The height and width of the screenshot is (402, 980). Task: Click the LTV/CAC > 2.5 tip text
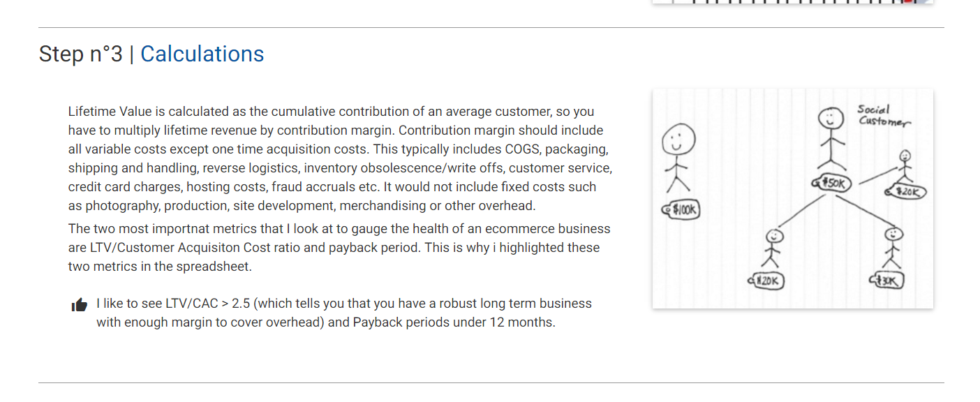pyautogui.click(x=344, y=313)
